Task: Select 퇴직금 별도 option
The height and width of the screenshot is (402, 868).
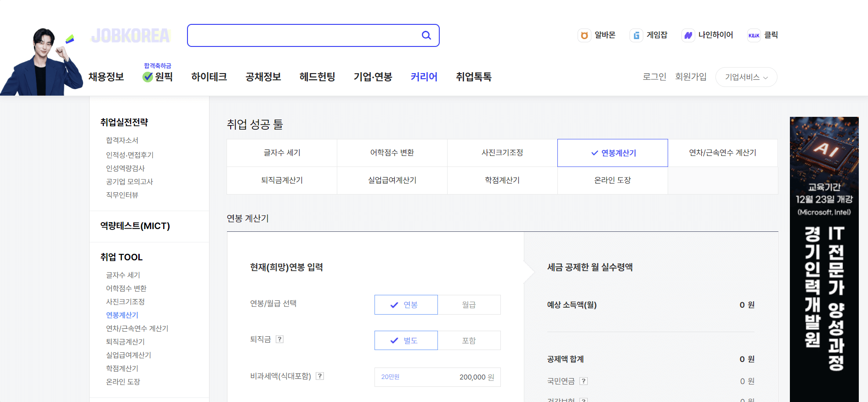Action: click(x=406, y=340)
